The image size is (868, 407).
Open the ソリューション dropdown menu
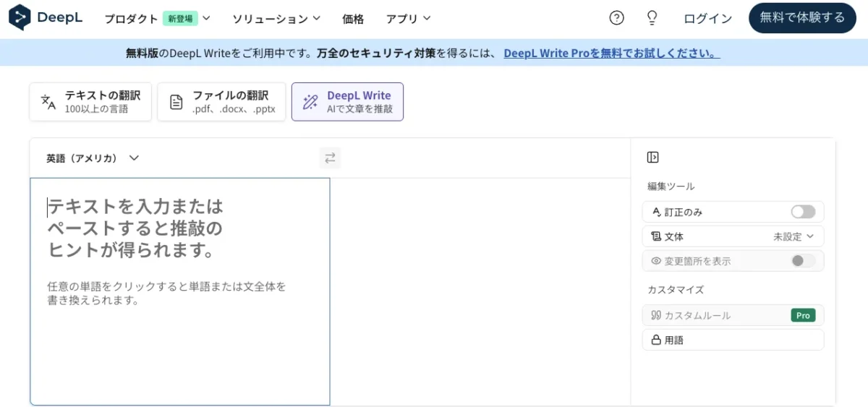pos(276,19)
